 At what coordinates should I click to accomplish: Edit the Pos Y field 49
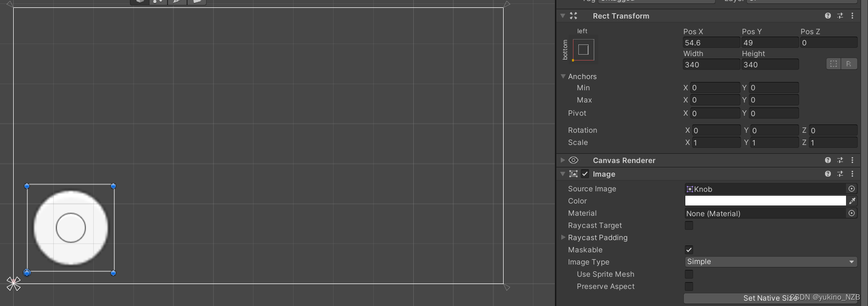click(770, 42)
